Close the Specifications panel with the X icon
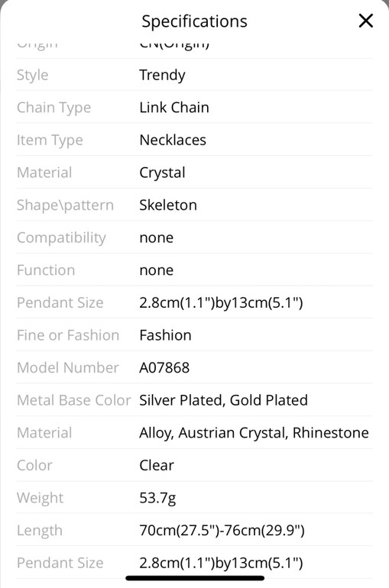The image size is (389, 588). pyautogui.click(x=366, y=21)
